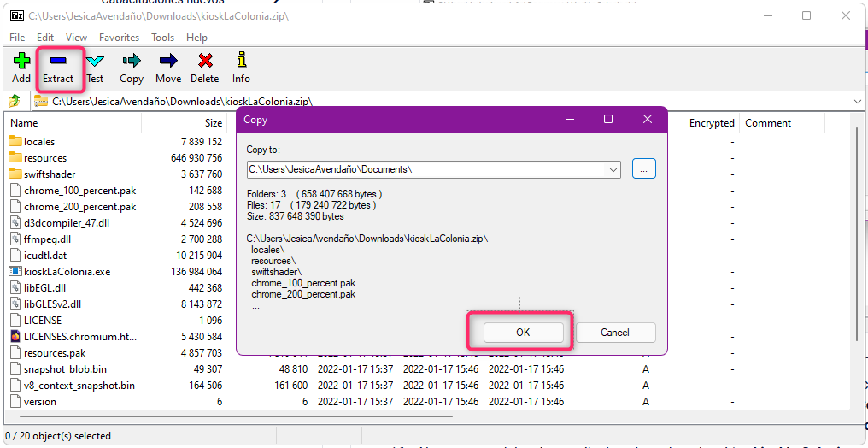Click the red Delete icon
The image size is (868, 448).
click(x=204, y=62)
